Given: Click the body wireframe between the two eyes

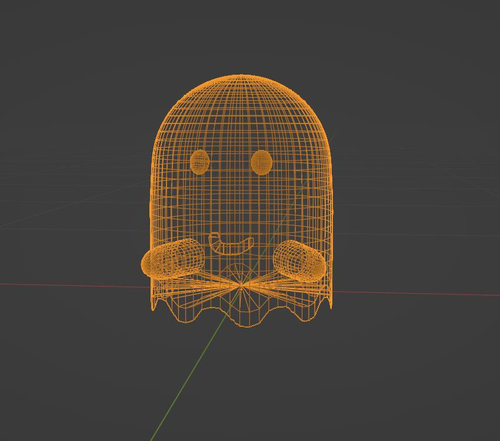Looking at the screenshot, I should coord(231,162).
